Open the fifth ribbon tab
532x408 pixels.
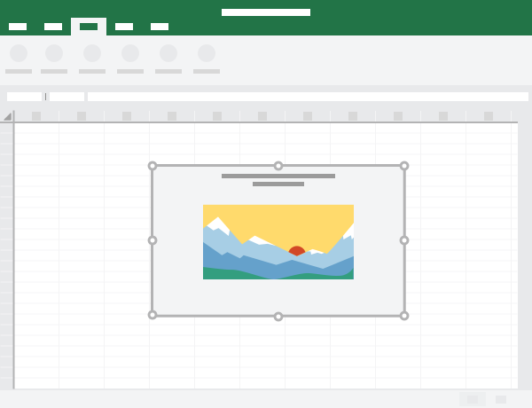point(160,27)
